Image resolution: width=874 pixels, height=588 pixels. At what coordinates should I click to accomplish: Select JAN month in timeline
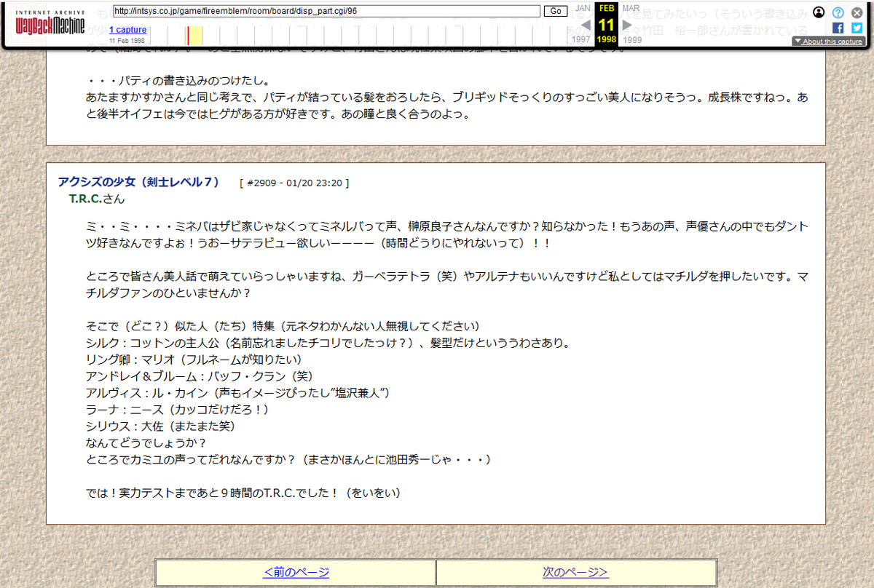coord(583,8)
